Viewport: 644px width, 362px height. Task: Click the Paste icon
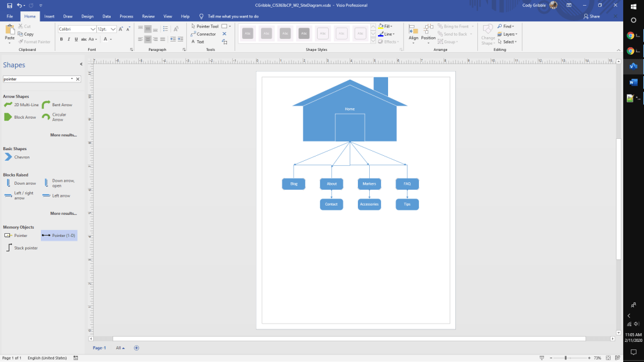pyautogui.click(x=9, y=33)
